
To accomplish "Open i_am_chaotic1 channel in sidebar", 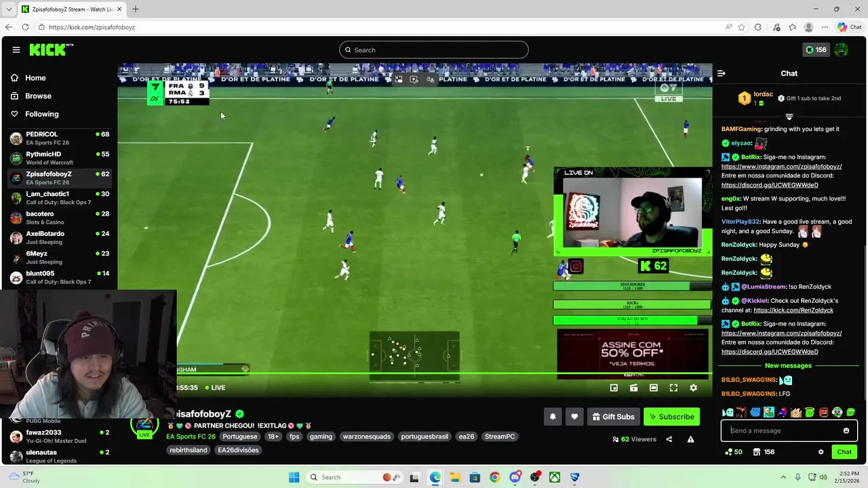I will (x=60, y=198).
